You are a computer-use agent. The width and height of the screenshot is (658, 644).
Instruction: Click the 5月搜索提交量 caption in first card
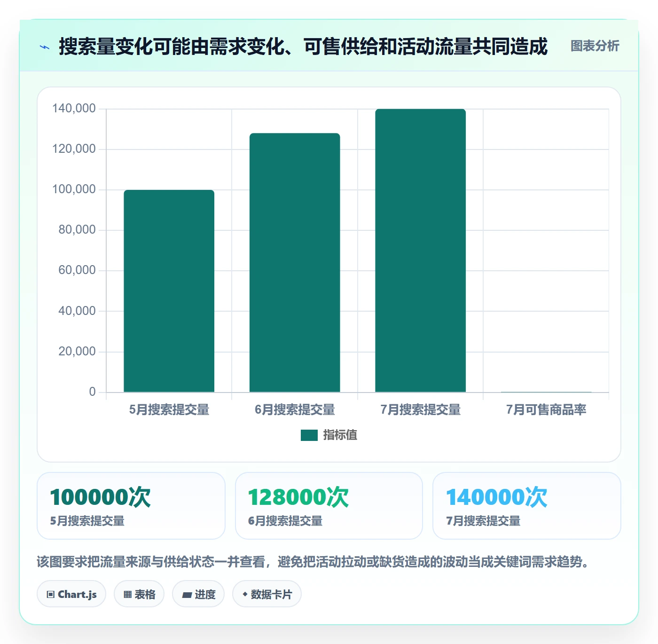(87, 521)
